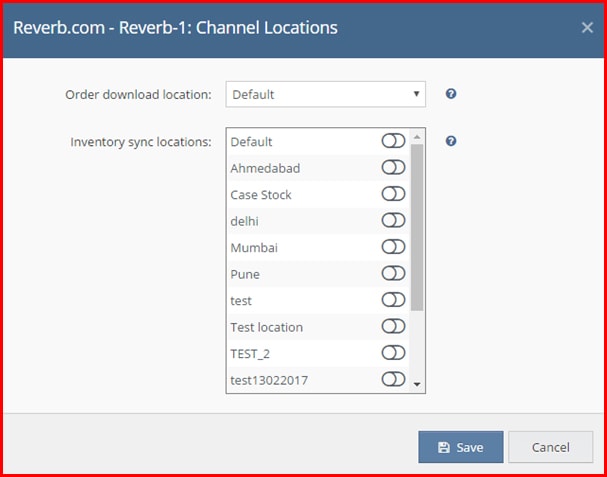
Task: Select the TEST_2 row text
Action: tap(250, 354)
